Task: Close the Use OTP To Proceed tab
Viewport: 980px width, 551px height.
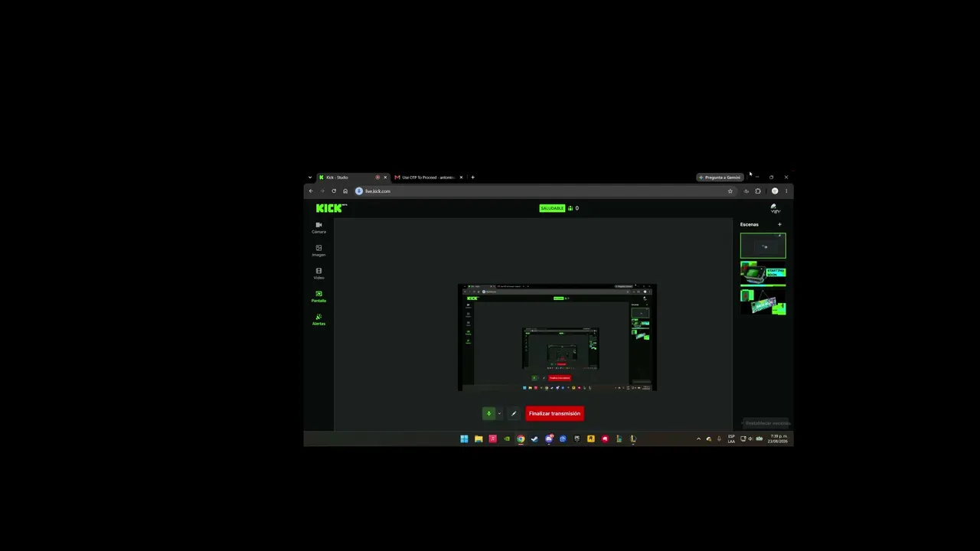Action: [x=461, y=178]
